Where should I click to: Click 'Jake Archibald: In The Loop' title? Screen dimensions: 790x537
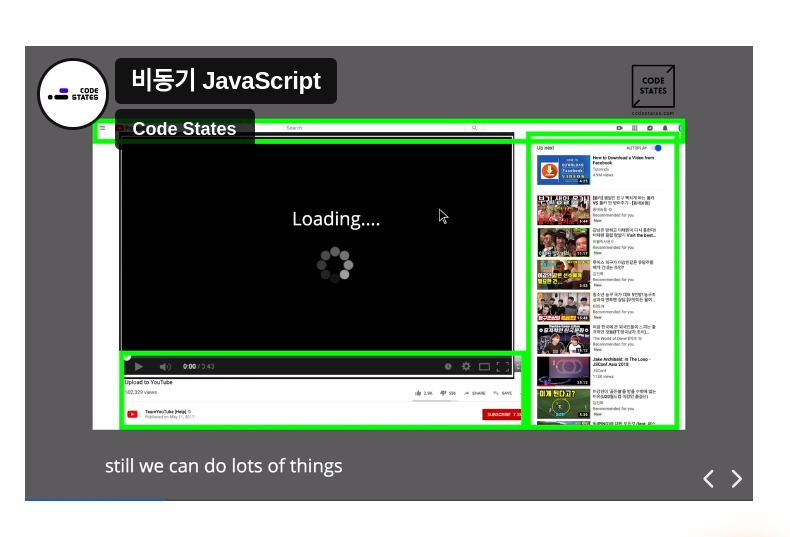click(x=621, y=362)
